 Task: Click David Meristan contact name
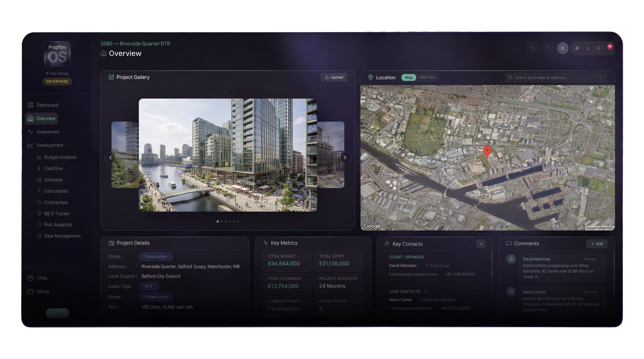[x=403, y=266]
